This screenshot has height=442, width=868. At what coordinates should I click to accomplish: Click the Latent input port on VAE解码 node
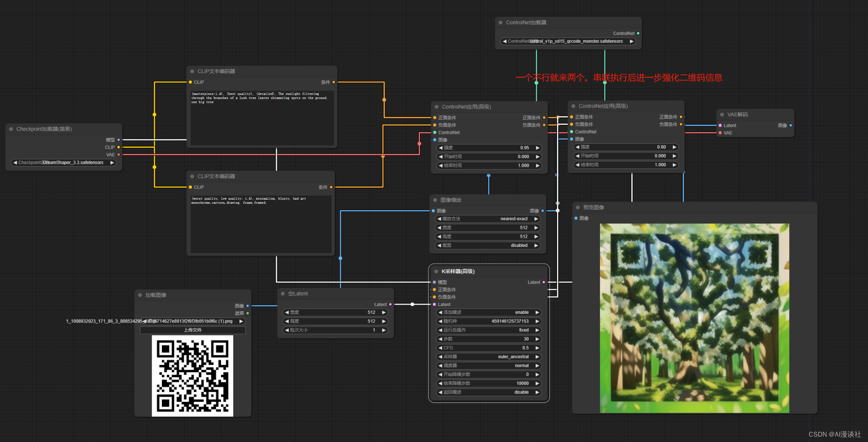pos(720,125)
